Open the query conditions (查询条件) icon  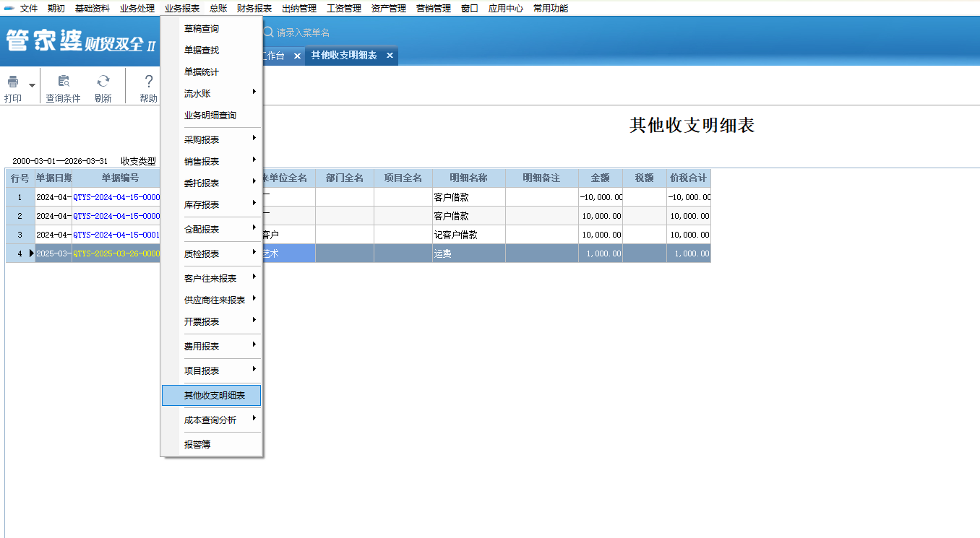(x=64, y=82)
